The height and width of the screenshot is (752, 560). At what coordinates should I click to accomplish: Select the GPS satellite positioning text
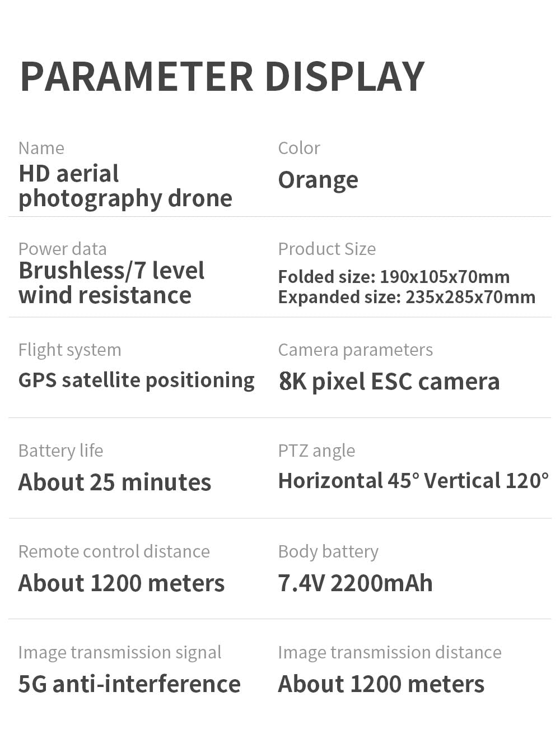point(136,380)
